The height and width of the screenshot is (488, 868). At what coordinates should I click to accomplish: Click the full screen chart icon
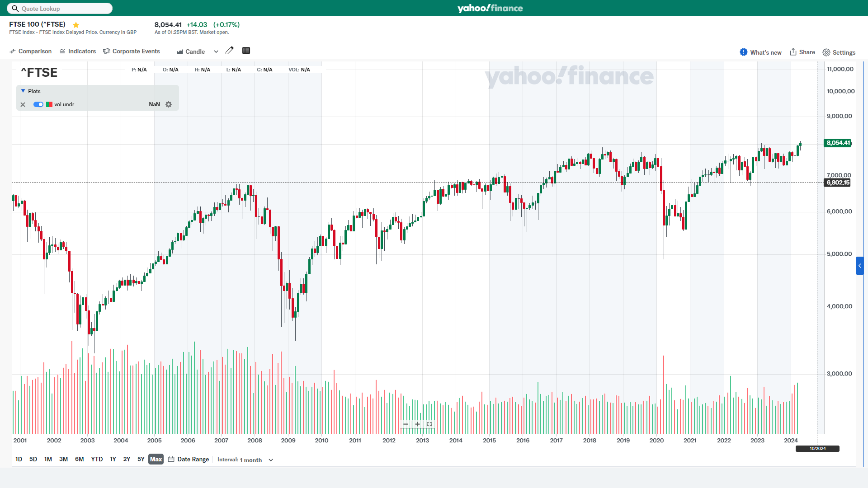click(x=429, y=424)
